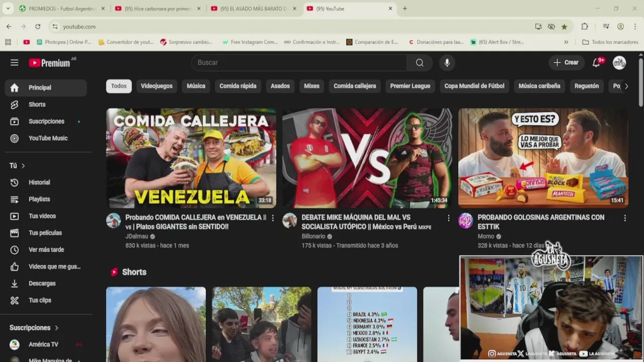
Task: Select the Videojuegos filter chip
Action: pyautogui.click(x=156, y=86)
